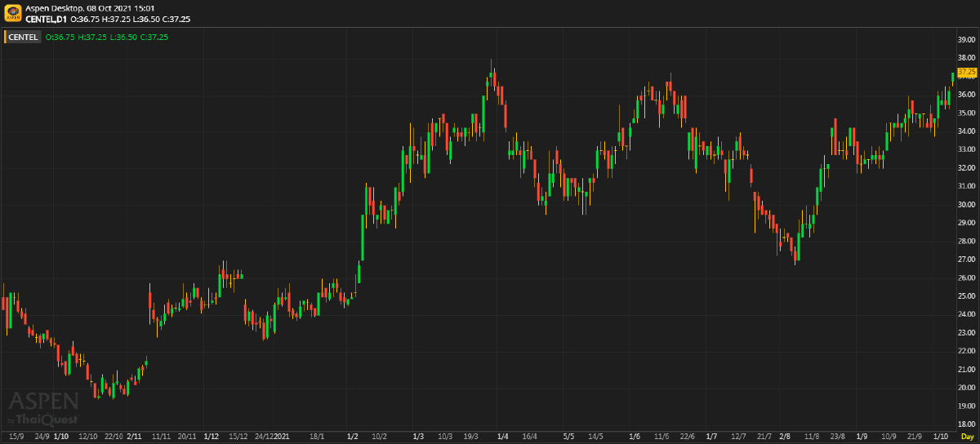Click the 24.00 price axis label
This screenshot has width=980, height=444.
point(967,315)
